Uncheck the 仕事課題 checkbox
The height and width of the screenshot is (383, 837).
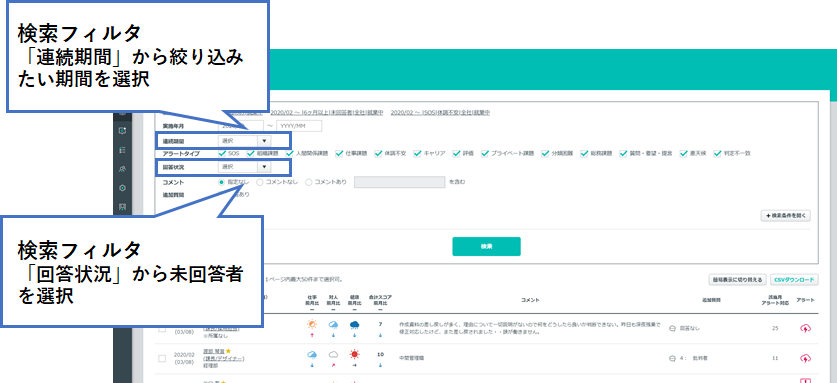point(339,153)
